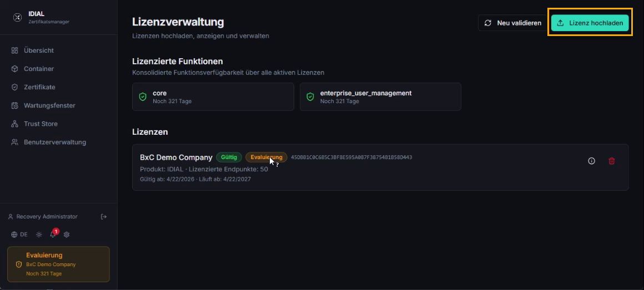Toggle light theme via sun icon
Viewport: 644px width, 290px height.
point(39,235)
